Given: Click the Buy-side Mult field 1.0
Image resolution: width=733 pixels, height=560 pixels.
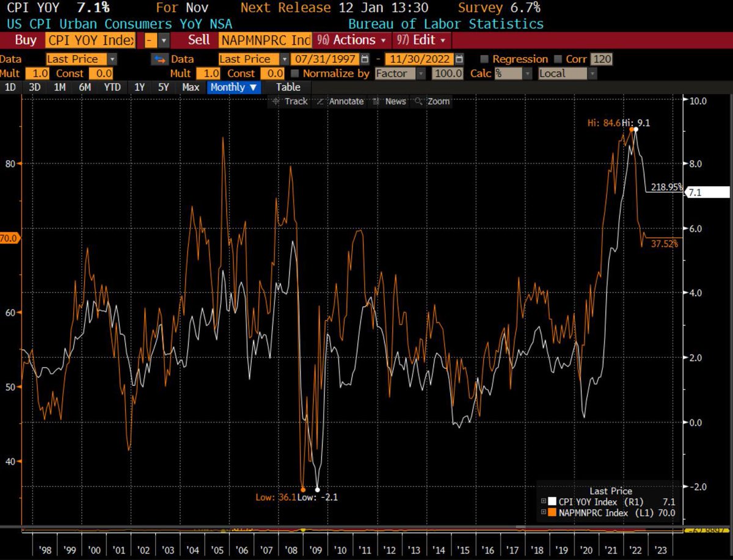Looking at the screenshot, I should pyautogui.click(x=37, y=73).
